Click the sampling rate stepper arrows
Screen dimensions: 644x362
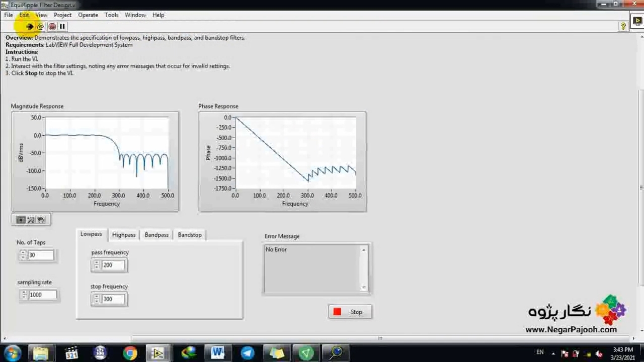[x=24, y=295]
